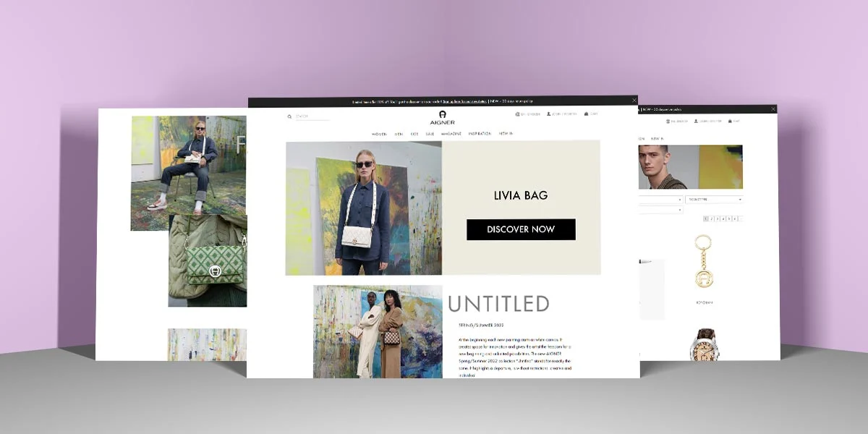Open the language selector globe icon on center page
The image size is (868, 434).
tap(518, 114)
